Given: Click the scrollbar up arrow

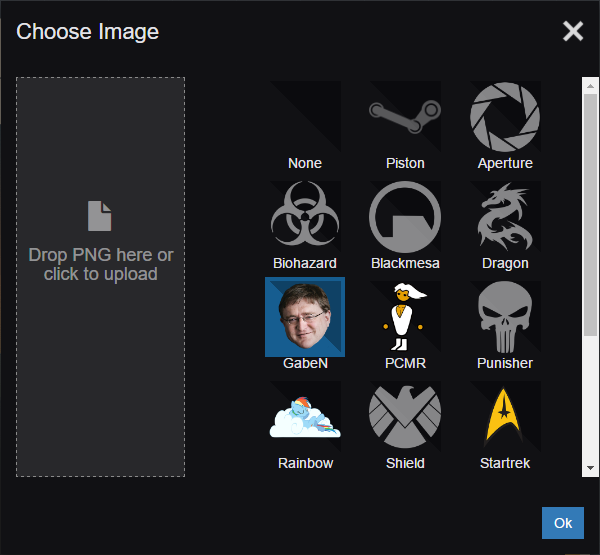Looking at the screenshot, I should tap(590, 86).
